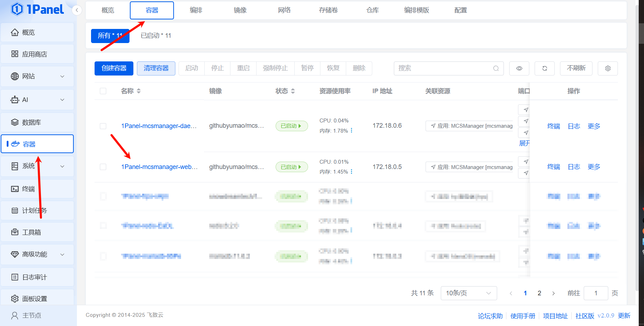Collapse the sidebar with the arrow button
The image size is (644, 326).
[77, 10]
